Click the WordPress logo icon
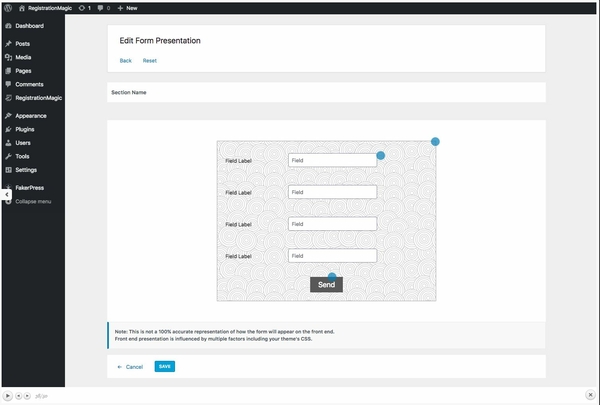Viewport: 600px width, 405px height. tap(8, 7)
